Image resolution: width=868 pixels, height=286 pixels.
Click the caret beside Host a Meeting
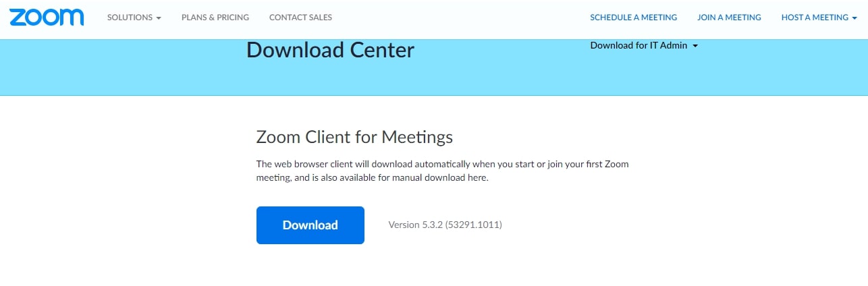[854, 18]
